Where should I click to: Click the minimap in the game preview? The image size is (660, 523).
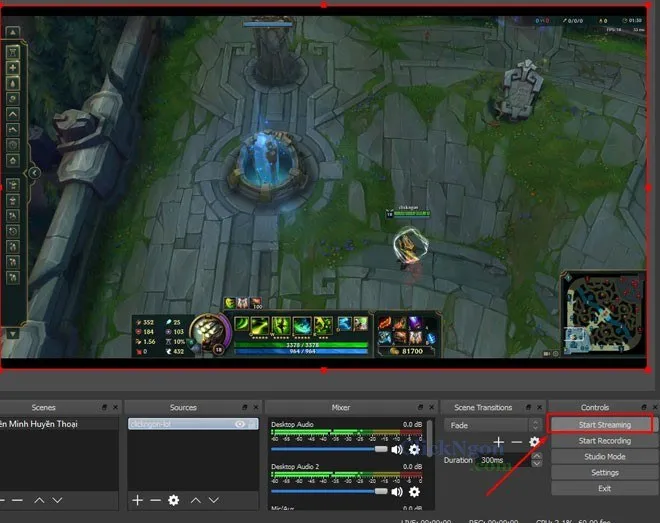603,313
